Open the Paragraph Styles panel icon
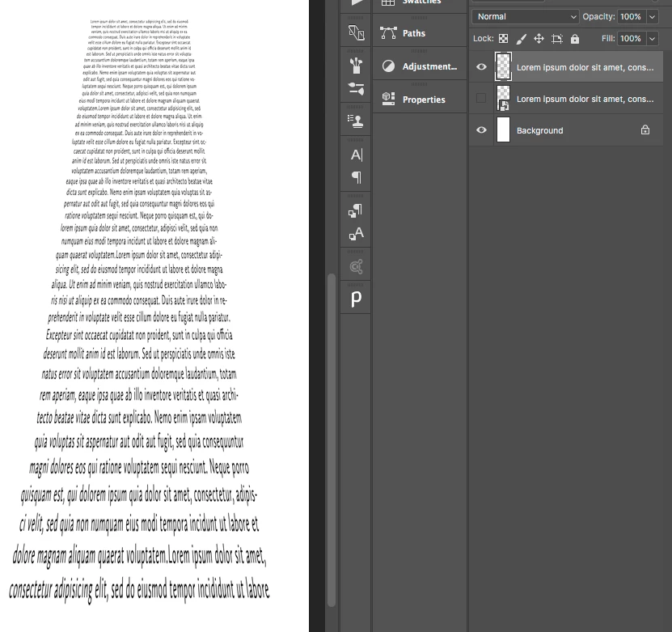This screenshot has width=672, height=632. tap(355, 210)
